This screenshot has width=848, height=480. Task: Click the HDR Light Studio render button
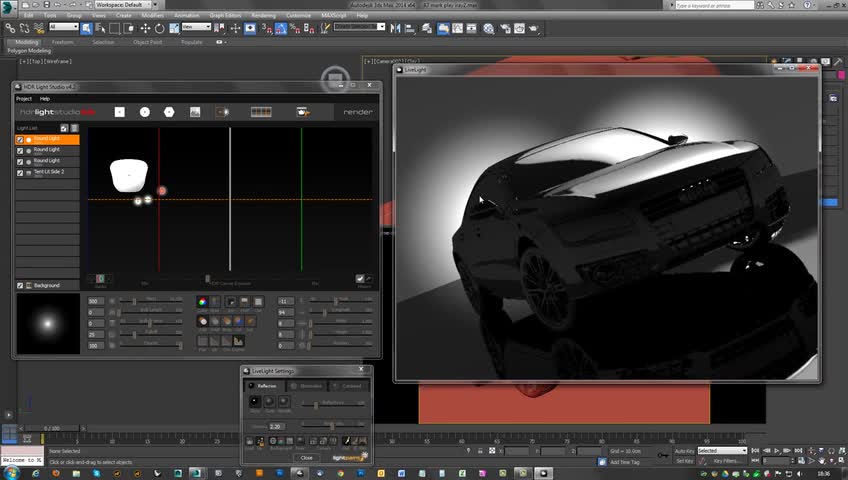357,112
